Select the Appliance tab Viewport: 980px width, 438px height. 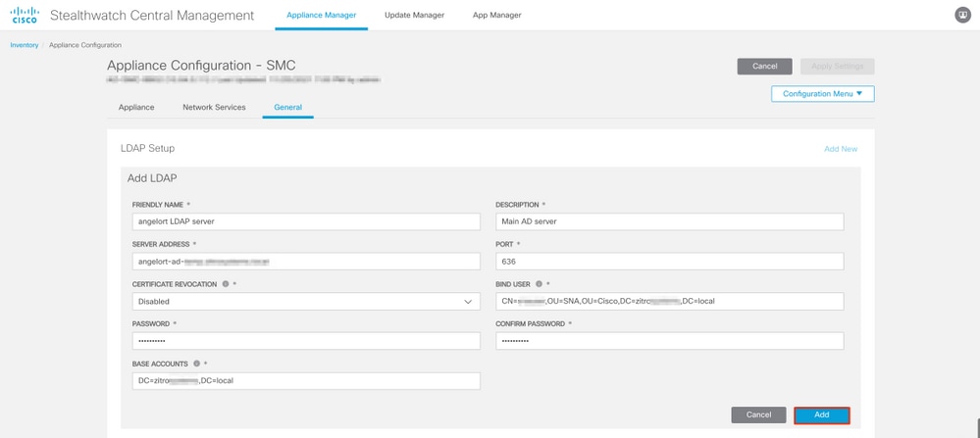pos(136,108)
